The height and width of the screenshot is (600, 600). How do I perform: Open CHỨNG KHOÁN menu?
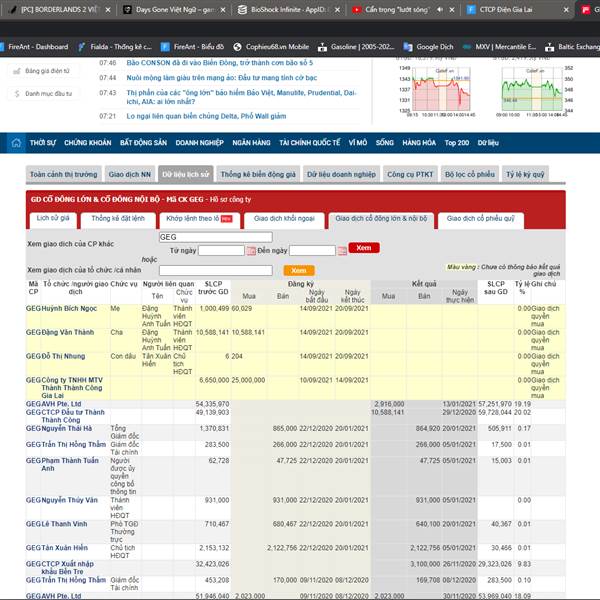coord(88,143)
